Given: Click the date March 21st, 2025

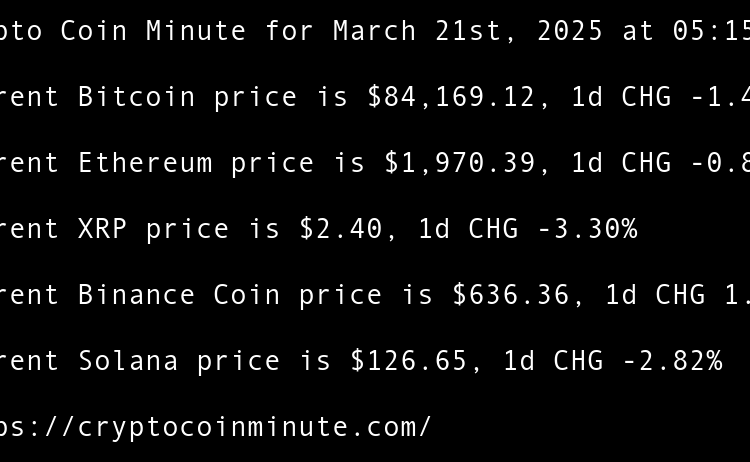Looking at the screenshot, I should pyautogui.click(x=468, y=31).
